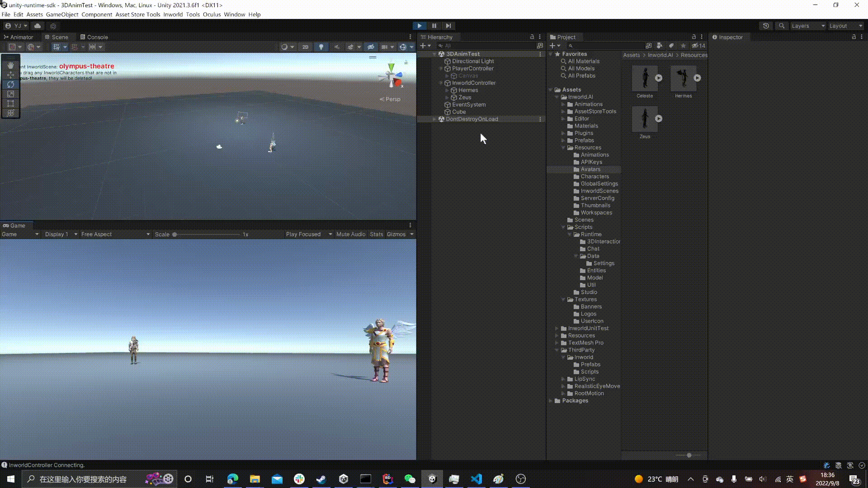This screenshot has width=868, height=488.
Task: Open Project search-by-label filter icon
Action: click(671, 46)
